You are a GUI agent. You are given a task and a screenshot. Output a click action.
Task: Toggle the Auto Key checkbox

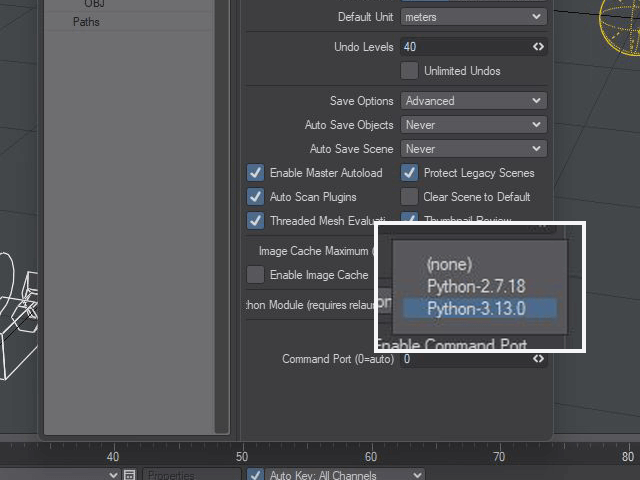click(x=255, y=475)
